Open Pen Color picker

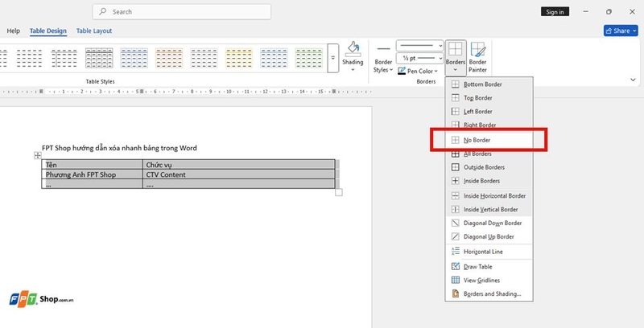click(x=418, y=71)
